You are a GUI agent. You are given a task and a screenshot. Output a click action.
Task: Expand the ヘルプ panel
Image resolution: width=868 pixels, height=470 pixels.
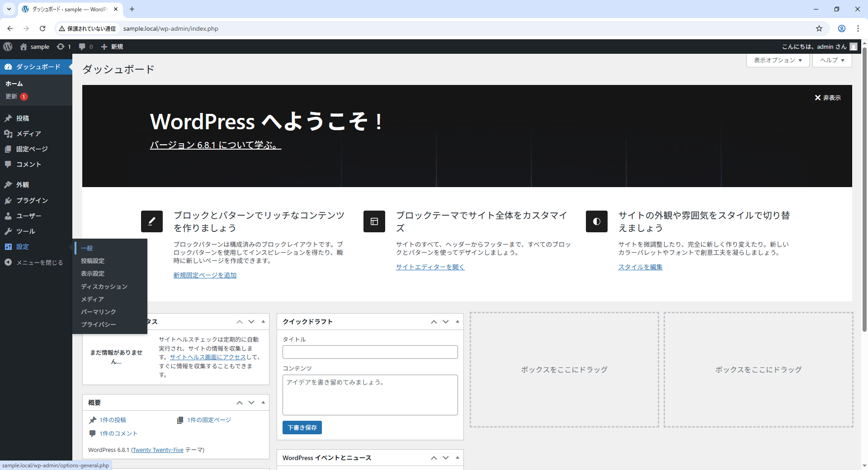[832, 60]
